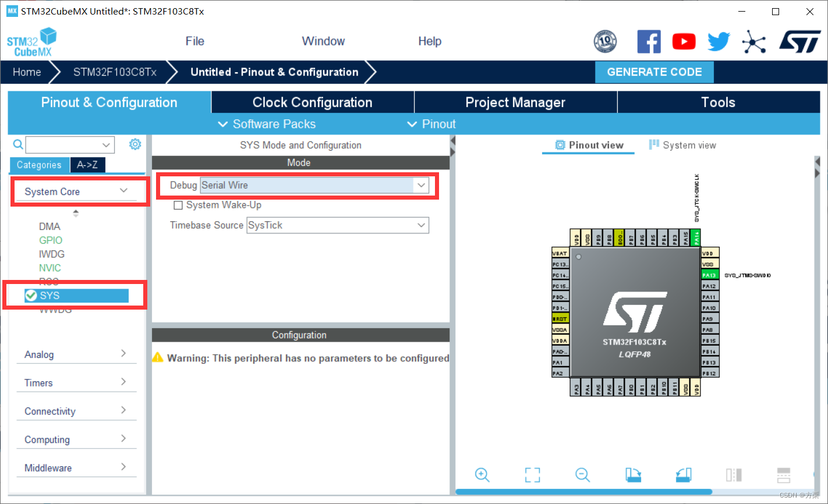Fit the chip to the view area

532,475
